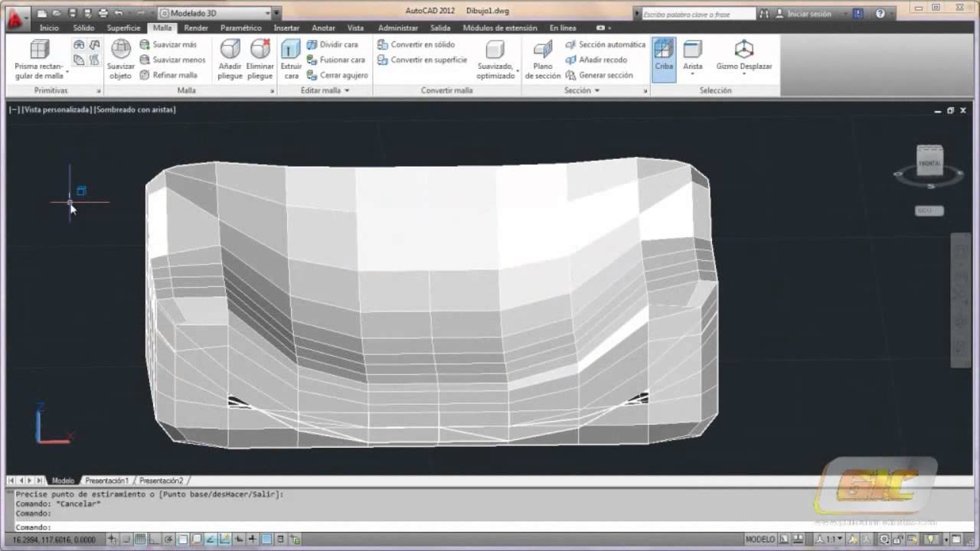Click Cerrar agujero
This screenshot has height=551, width=980.
point(337,75)
